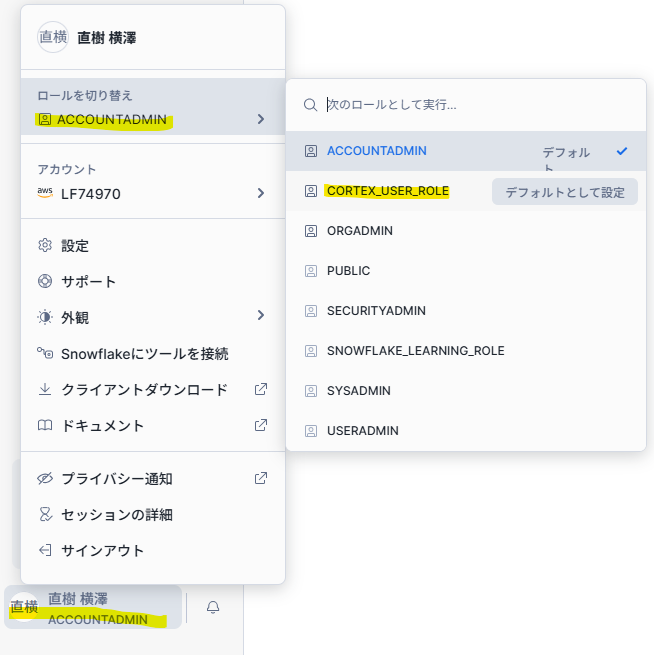Click the デフォルトとして設定 button
654x655 pixels.
pos(565,192)
